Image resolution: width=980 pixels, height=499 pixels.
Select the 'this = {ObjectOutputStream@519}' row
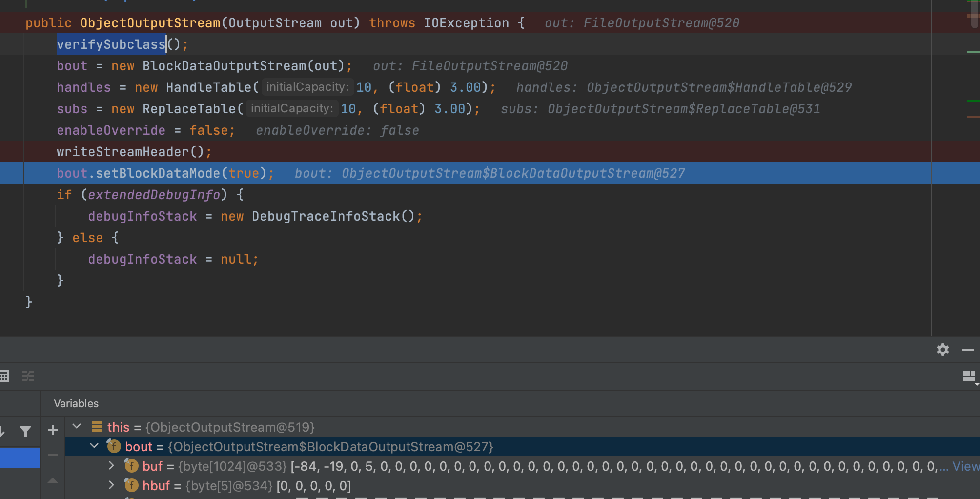tap(522, 427)
